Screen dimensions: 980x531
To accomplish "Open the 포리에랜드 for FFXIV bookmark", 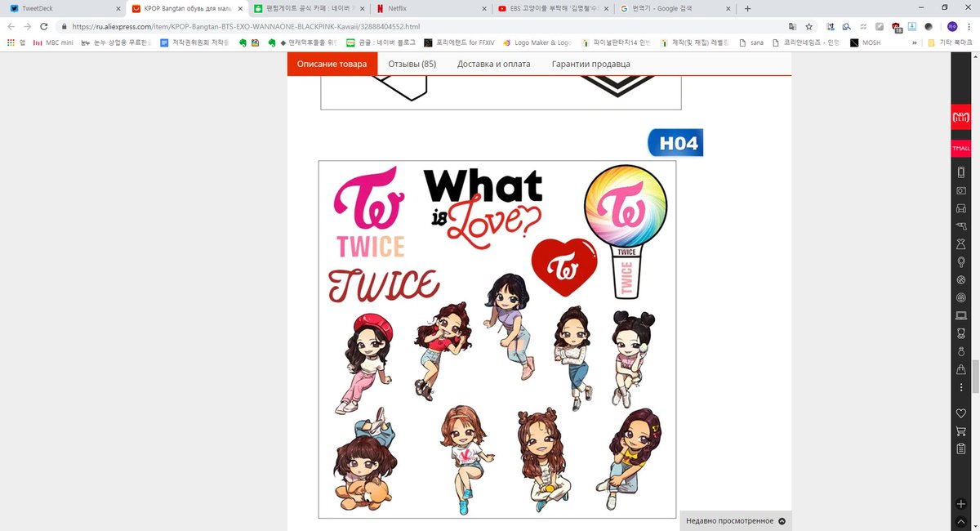I will tap(459, 42).
